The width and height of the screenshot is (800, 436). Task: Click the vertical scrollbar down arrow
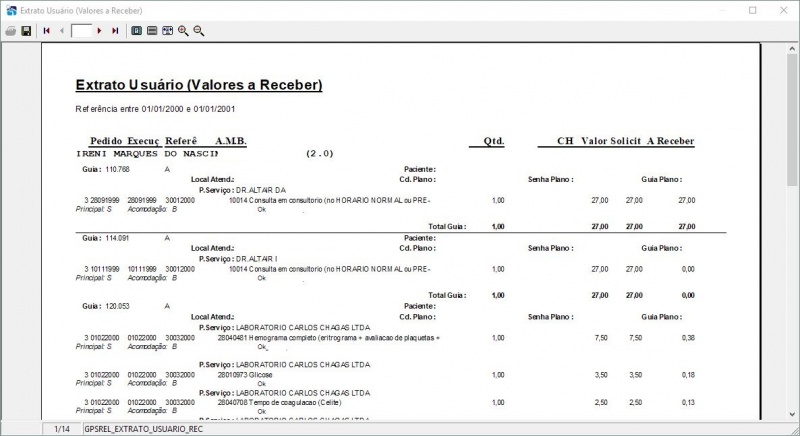(792, 415)
